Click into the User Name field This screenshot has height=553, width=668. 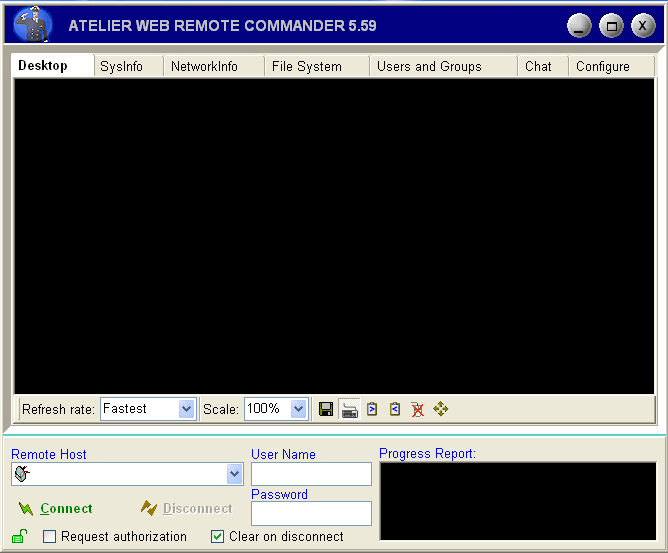pos(311,474)
